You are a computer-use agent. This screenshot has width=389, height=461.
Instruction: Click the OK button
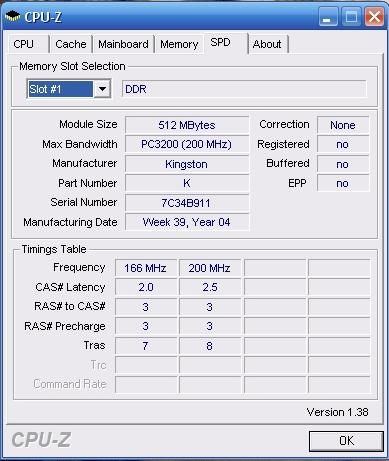[x=346, y=441]
